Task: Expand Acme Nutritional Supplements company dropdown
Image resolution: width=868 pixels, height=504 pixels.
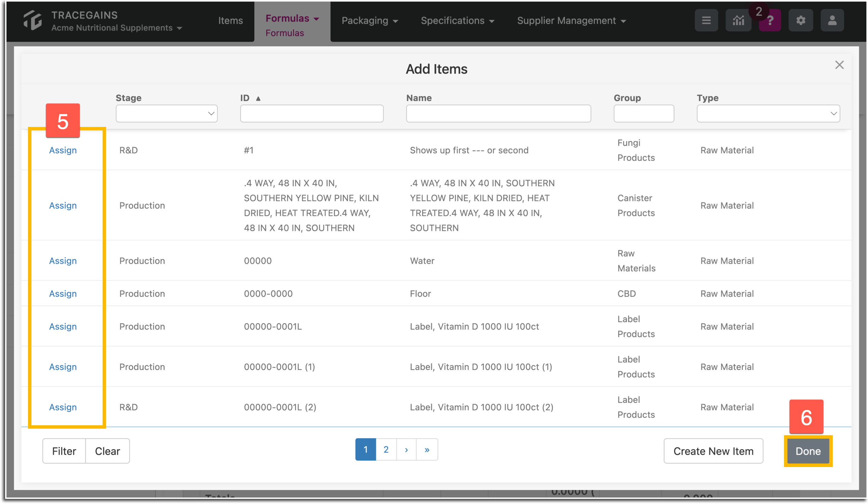Action: pos(117,28)
